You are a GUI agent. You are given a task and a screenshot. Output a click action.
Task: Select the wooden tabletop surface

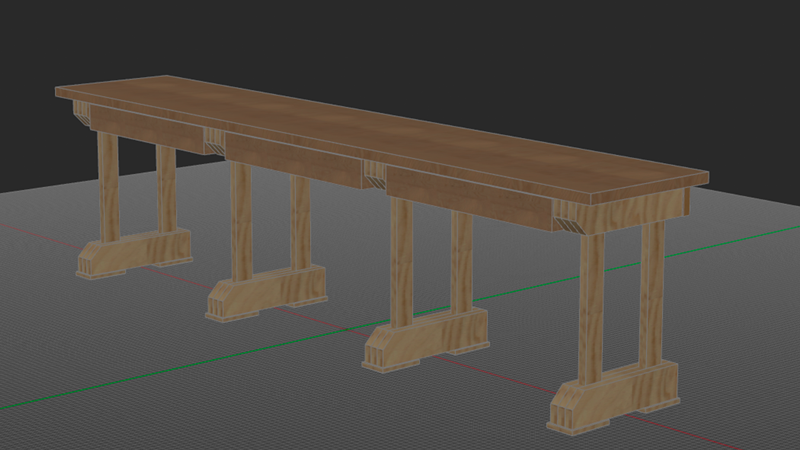[x=383, y=134]
